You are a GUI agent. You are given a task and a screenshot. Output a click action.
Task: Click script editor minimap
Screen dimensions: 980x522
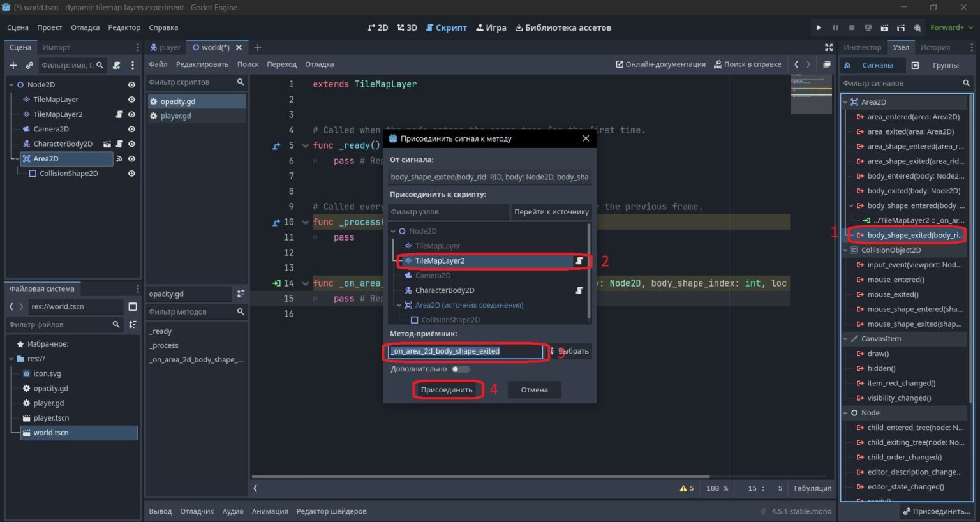coord(811,94)
